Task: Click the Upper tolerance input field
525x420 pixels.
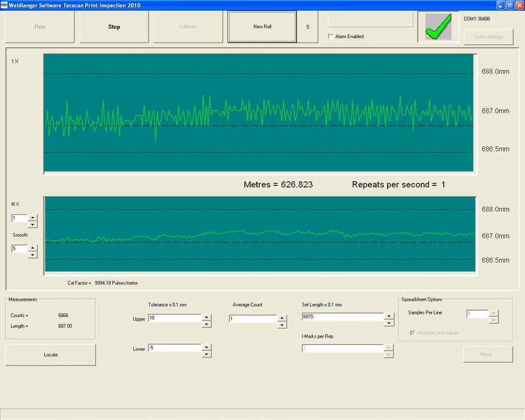Action: point(174,318)
